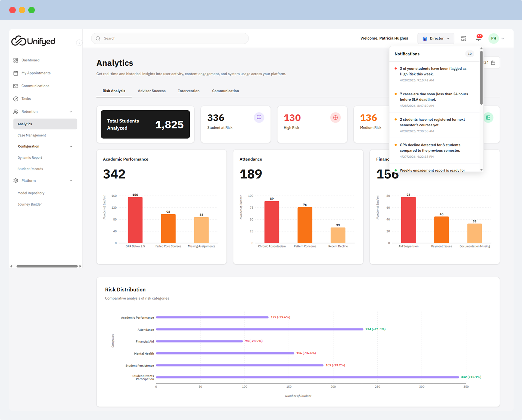
Task: Open Case Management page
Action: tap(32, 135)
